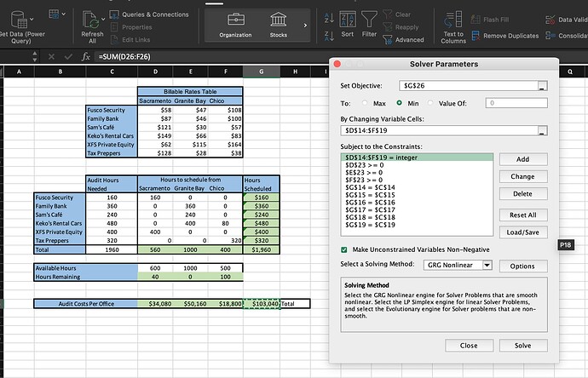The image size is (588, 378).
Task: Select the Max radio button
Action: (x=365, y=103)
